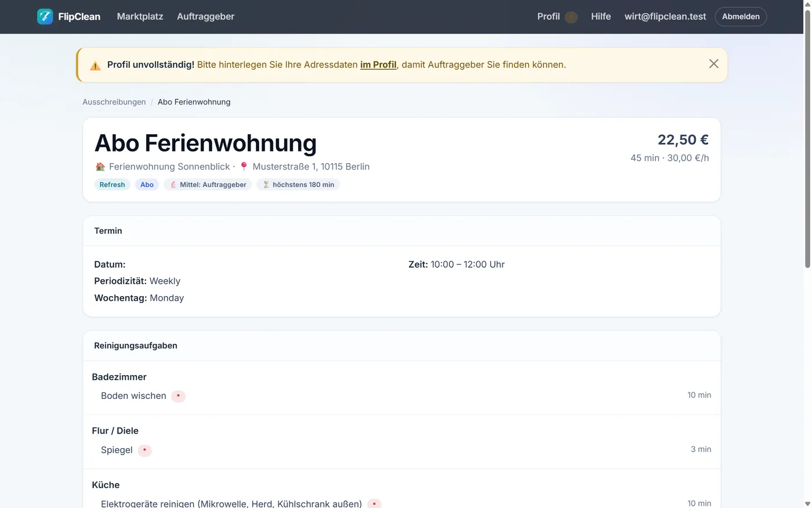The width and height of the screenshot is (812, 508).
Task: Click the required asterisk next to Boden wischen
Action: pos(178,396)
